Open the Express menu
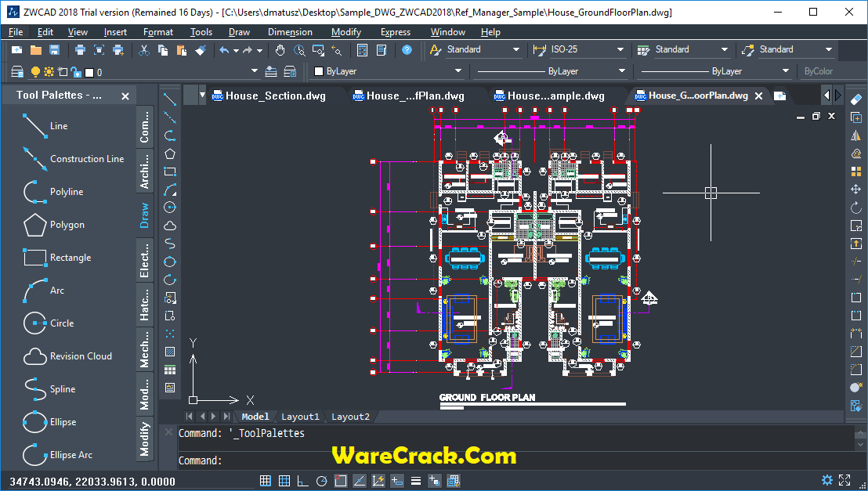Image resolution: width=868 pixels, height=491 pixels. [x=396, y=32]
